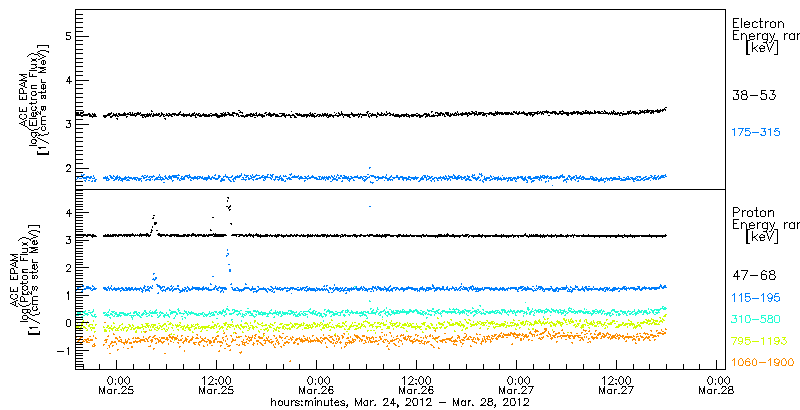
Task: Click the proton panel y-axis value -1
Action: [x=63, y=351]
